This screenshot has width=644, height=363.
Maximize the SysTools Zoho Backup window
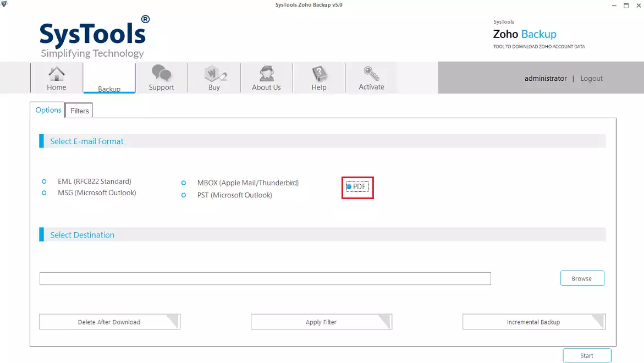[x=626, y=5]
